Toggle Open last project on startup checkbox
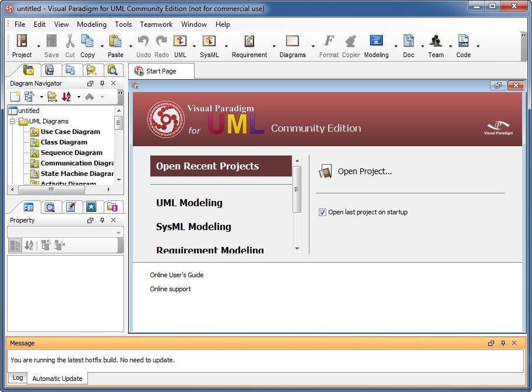Screen dimensions: 532x392 tap(322, 212)
